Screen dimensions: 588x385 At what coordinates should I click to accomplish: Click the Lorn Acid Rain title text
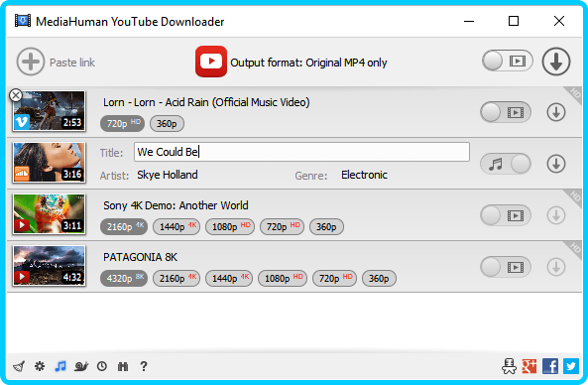pyautogui.click(x=206, y=102)
